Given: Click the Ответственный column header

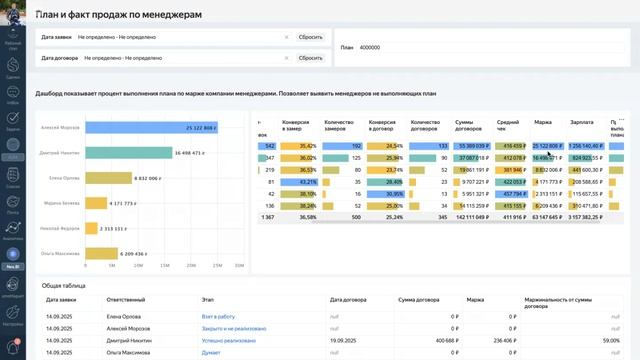Looking at the screenshot, I should pos(126,300).
